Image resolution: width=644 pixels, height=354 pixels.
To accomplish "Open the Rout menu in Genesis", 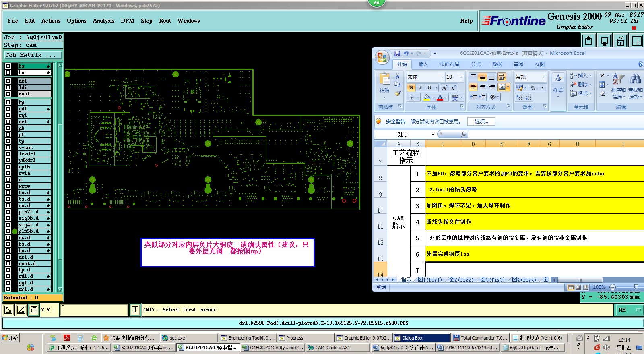I will [165, 21].
